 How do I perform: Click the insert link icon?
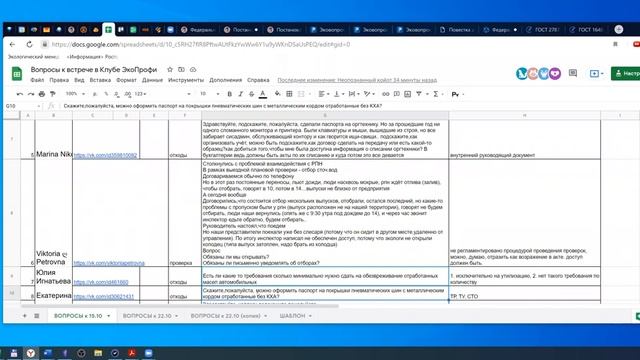[x=385, y=94]
